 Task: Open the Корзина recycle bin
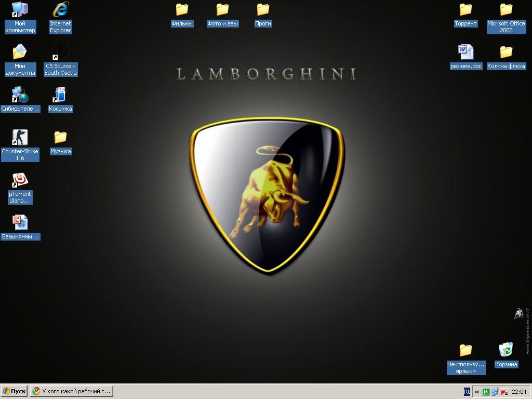[506, 350]
